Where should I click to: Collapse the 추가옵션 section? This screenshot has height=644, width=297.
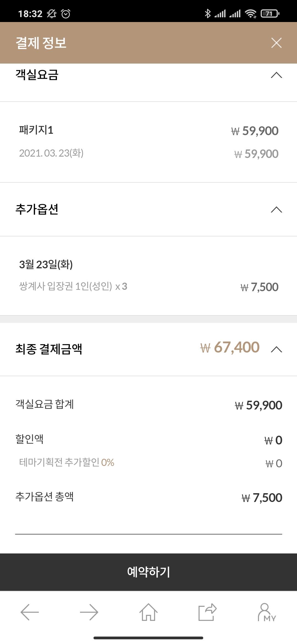coord(276,210)
